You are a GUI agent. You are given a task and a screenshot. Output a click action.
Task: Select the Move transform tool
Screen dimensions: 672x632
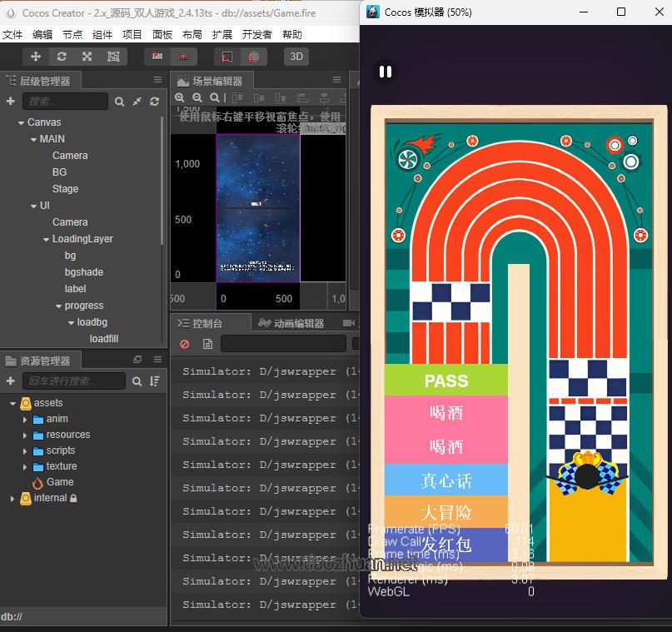coord(36,57)
